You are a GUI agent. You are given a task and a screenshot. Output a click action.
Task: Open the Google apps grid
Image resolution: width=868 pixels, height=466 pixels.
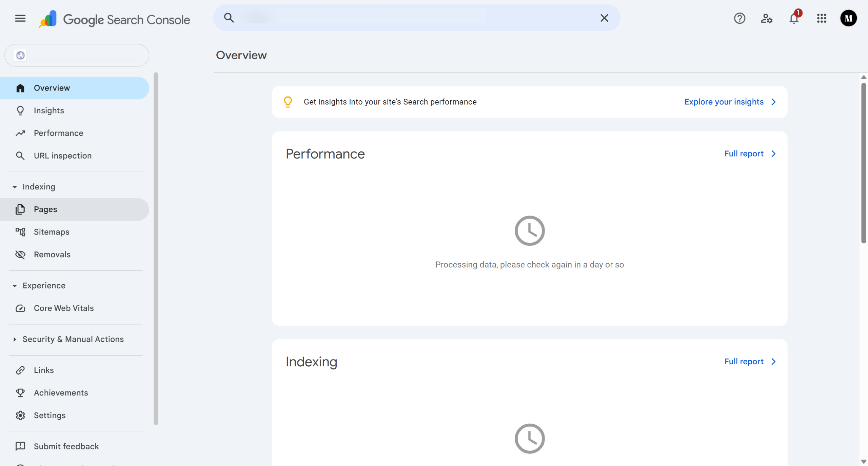pyautogui.click(x=822, y=18)
